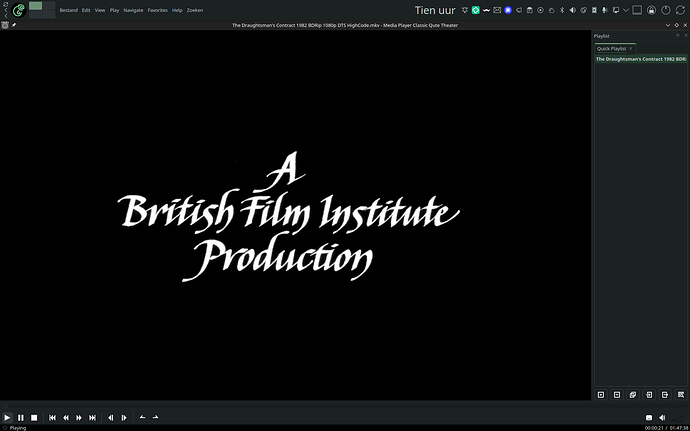This screenshot has width=690, height=431.
Task: Click the lock screen icon
Action: (x=651, y=10)
